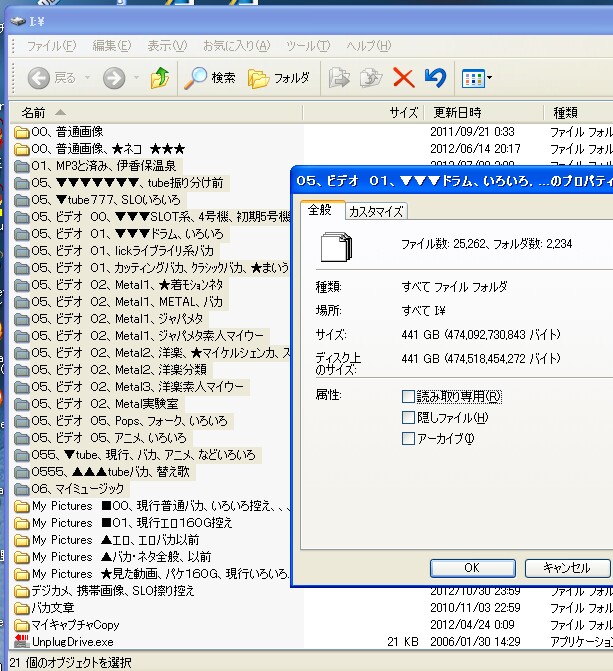Click the 2010/11/03 22:59 date cell
Viewport: 613px width, 671px height.
point(475,608)
